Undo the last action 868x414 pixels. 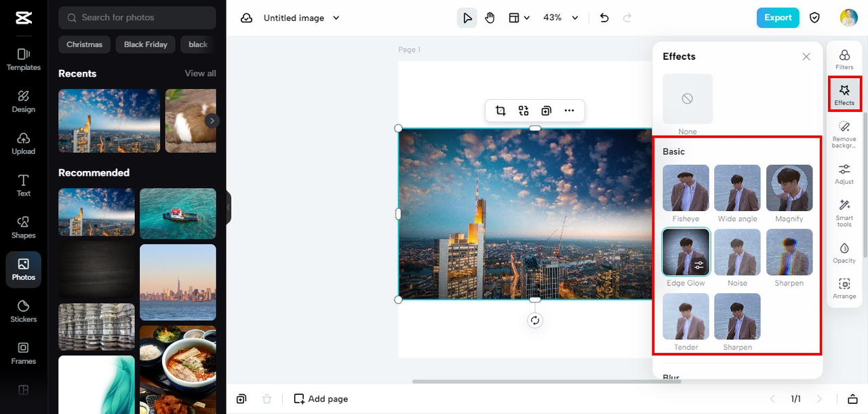tap(604, 18)
